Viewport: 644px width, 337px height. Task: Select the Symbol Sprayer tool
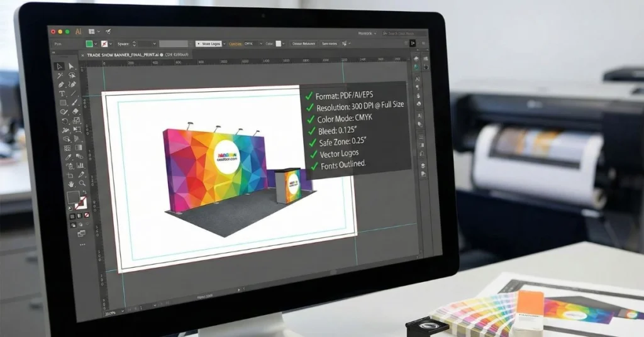69,166
